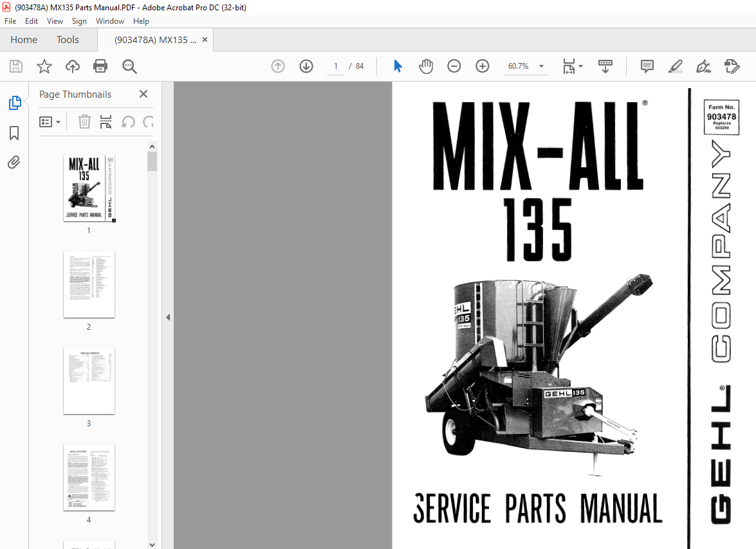Add a comment sticky note
This screenshot has width=756, height=549.
click(647, 66)
